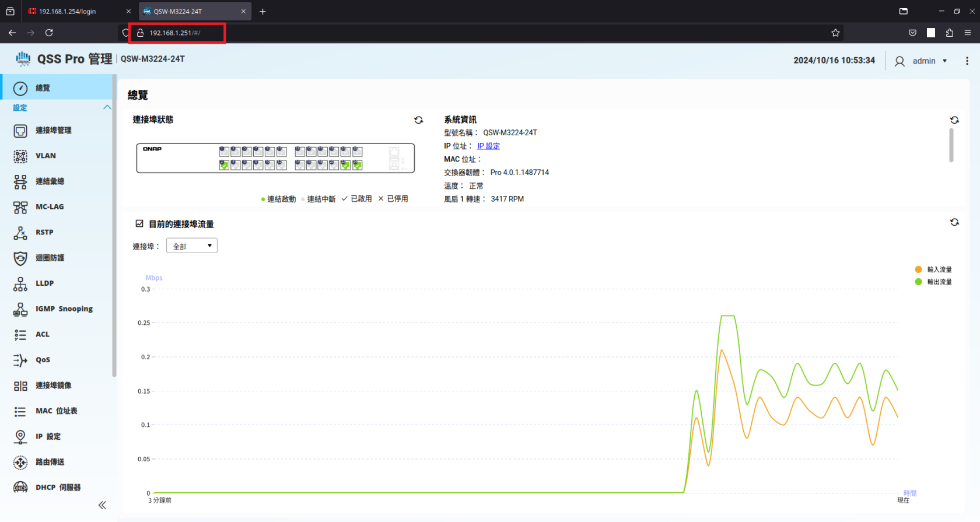
Task: Click the first top-row port on switch diagram
Action: (224, 151)
